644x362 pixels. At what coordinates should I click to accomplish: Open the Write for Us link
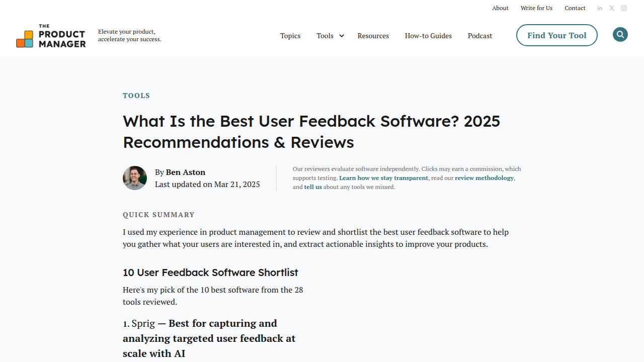pyautogui.click(x=536, y=8)
